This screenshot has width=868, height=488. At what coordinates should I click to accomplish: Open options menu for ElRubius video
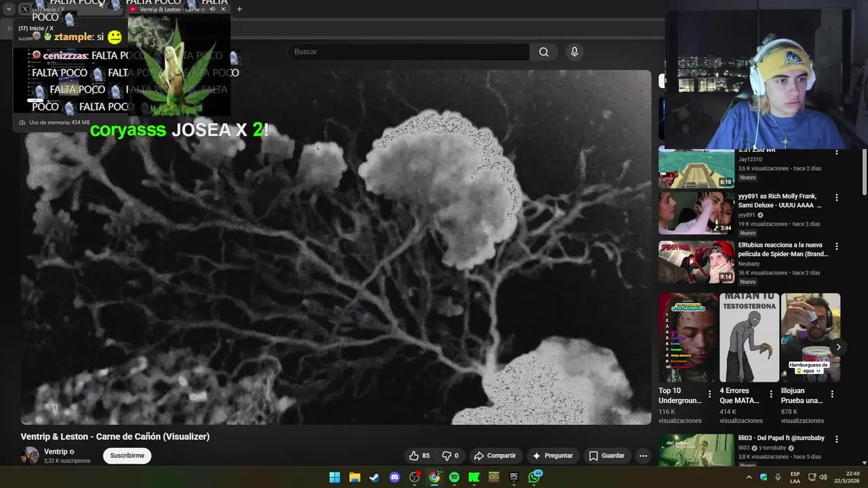click(836, 246)
